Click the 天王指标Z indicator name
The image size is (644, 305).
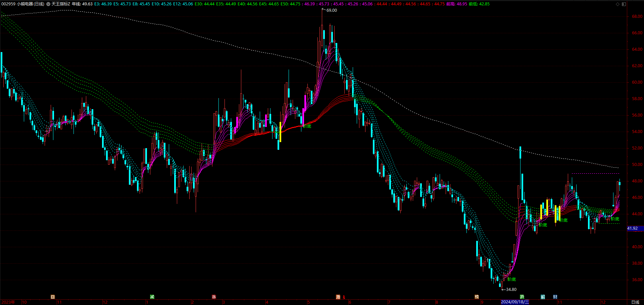[61, 4]
